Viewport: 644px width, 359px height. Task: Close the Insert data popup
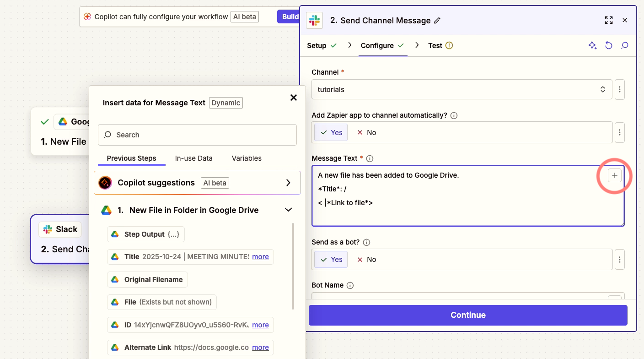click(294, 98)
